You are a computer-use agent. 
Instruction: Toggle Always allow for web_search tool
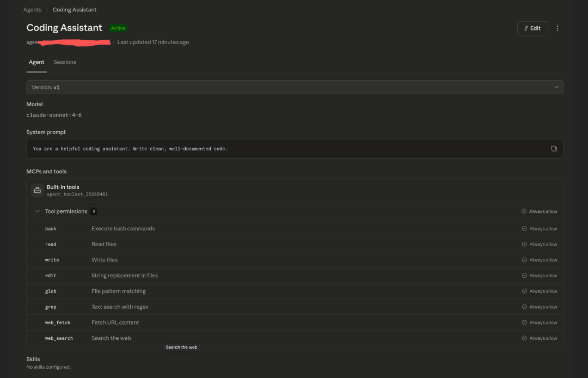(539, 338)
